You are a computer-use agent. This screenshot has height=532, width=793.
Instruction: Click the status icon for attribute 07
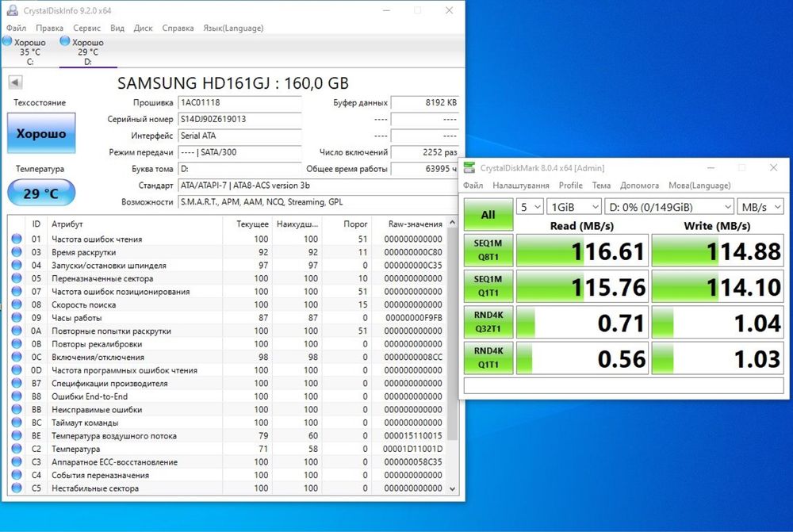[17, 291]
